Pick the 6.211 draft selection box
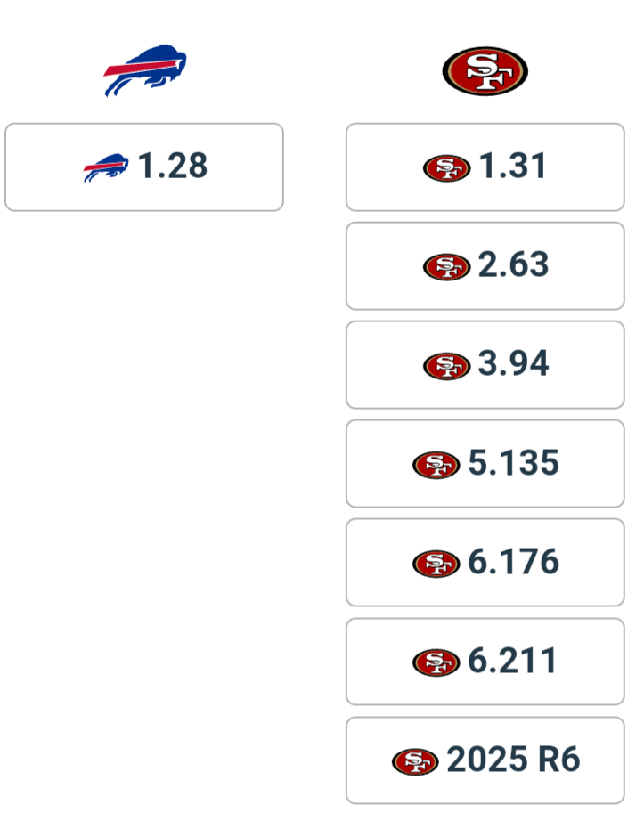 [485, 662]
